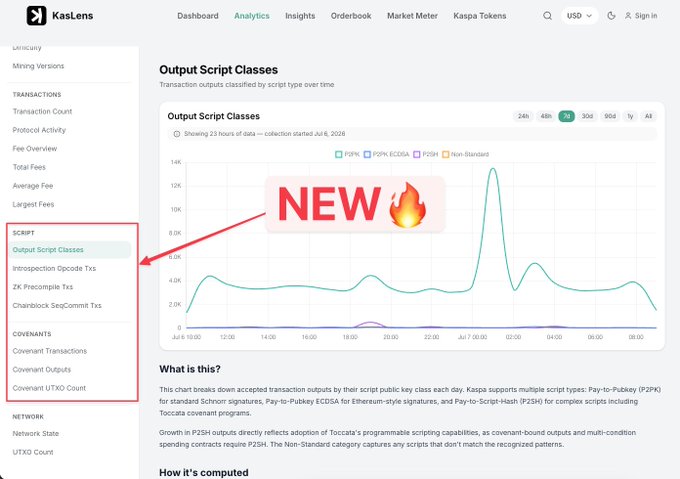This screenshot has height=479, width=680.
Task: Toggle dark mode moon icon
Action: [611, 16]
